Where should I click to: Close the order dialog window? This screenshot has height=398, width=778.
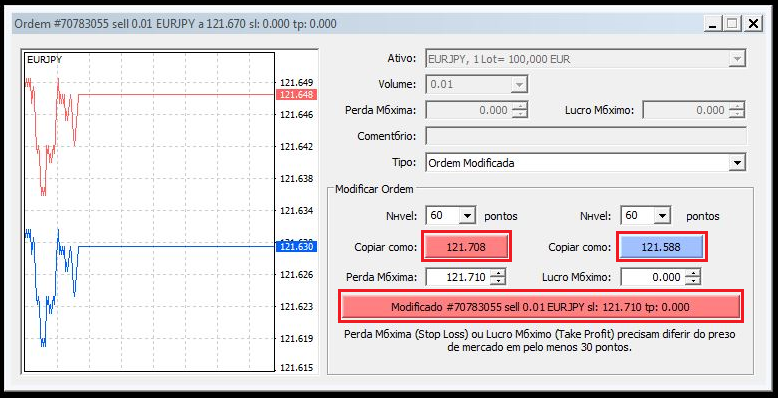point(753,23)
